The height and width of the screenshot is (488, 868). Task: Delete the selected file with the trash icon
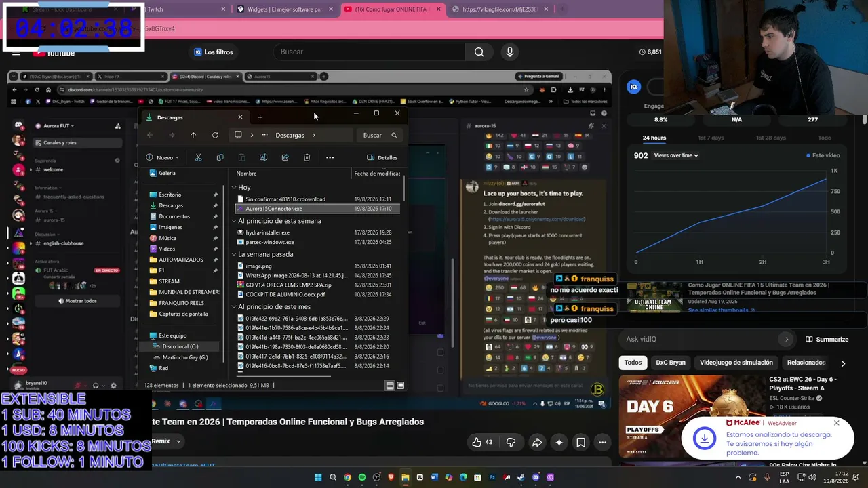pyautogui.click(x=307, y=157)
